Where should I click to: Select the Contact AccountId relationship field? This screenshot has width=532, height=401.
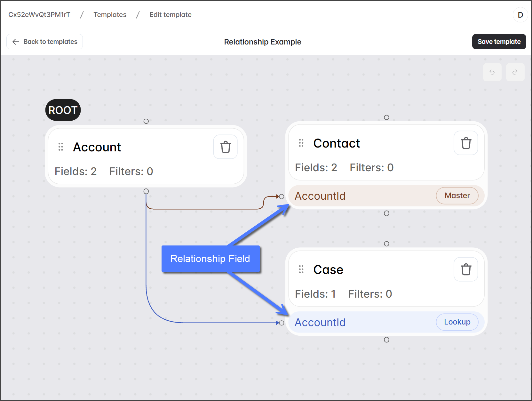[x=320, y=196]
